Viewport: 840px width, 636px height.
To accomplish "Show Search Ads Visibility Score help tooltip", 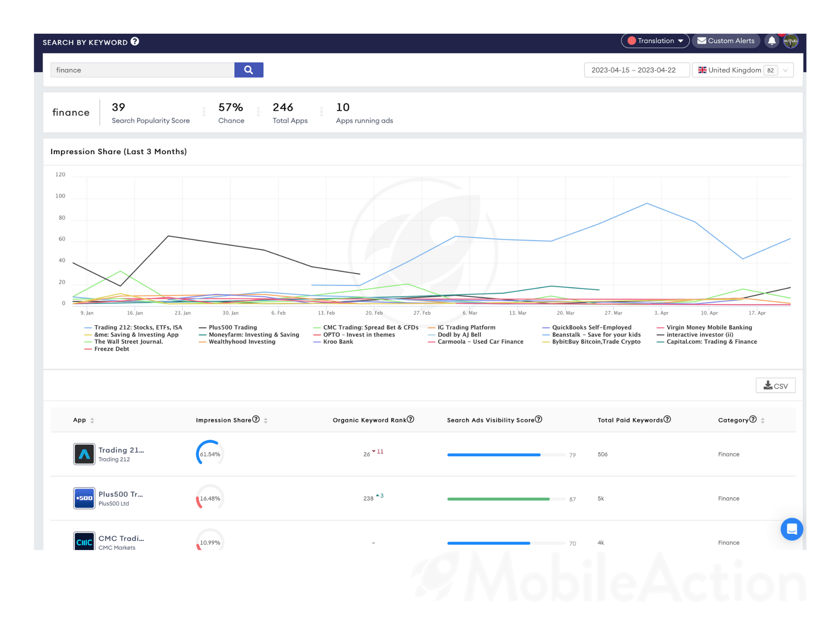I will pos(539,419).
